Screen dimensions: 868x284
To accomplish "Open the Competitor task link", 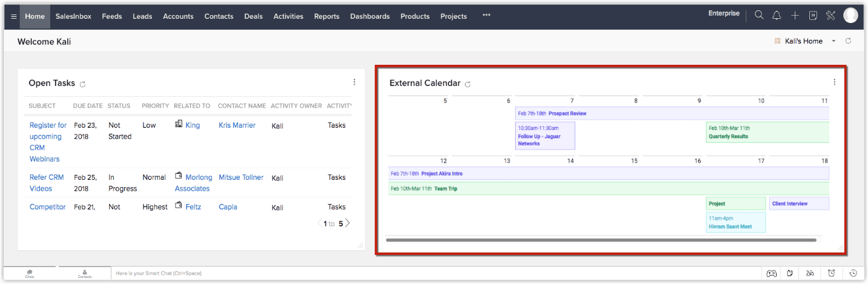I will point(48,207).
